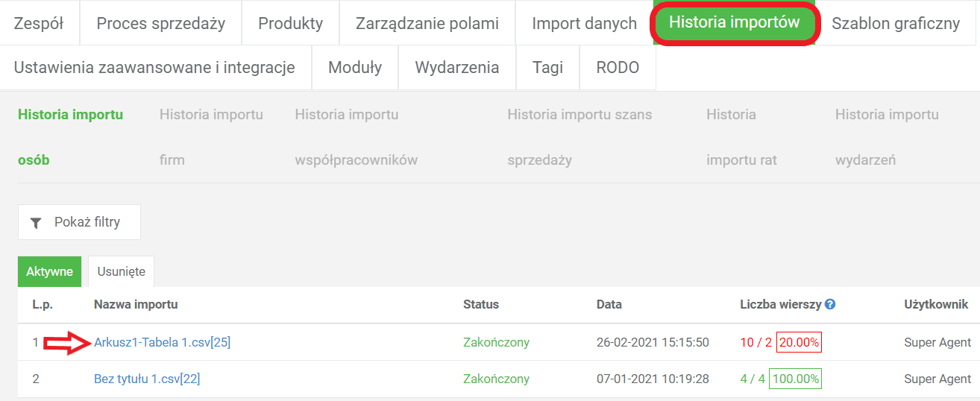980x401 pixels.
Task: Show the Usunięte imports list
Action: point(121,272)
